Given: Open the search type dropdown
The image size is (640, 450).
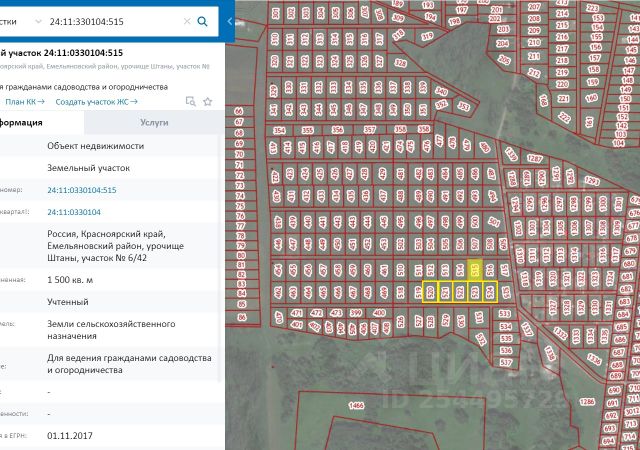Looking at the screenshot, I should click(x=38, y=21).
